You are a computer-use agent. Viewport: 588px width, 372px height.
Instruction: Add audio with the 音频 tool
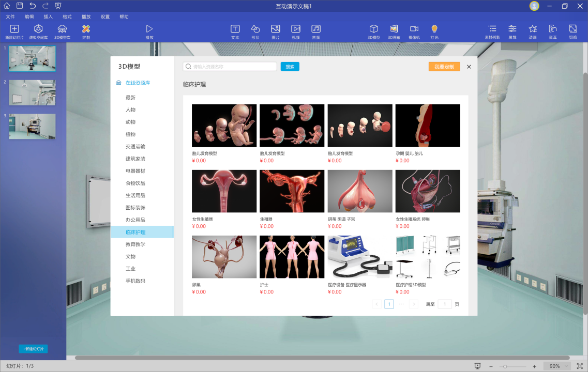click(316, 32)
